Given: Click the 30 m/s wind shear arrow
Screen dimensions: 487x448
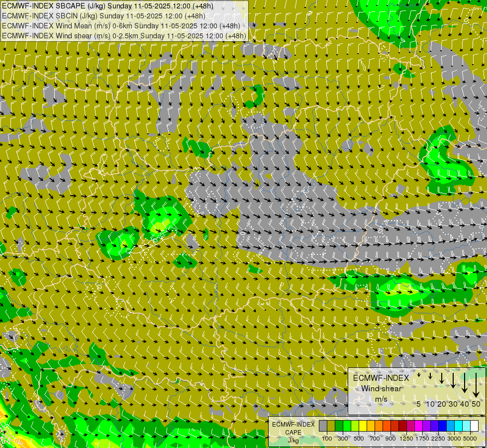Looking at the screenshot, I should pos(453,380).
